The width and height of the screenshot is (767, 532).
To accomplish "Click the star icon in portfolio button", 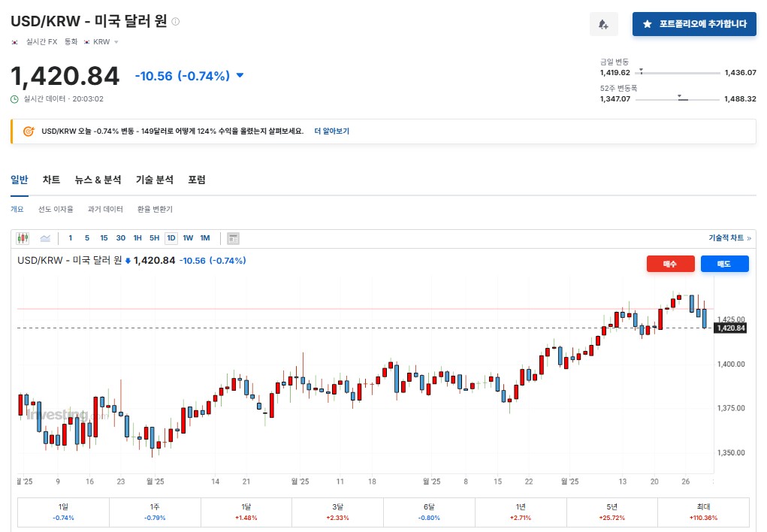I will (x=647, y=24).
